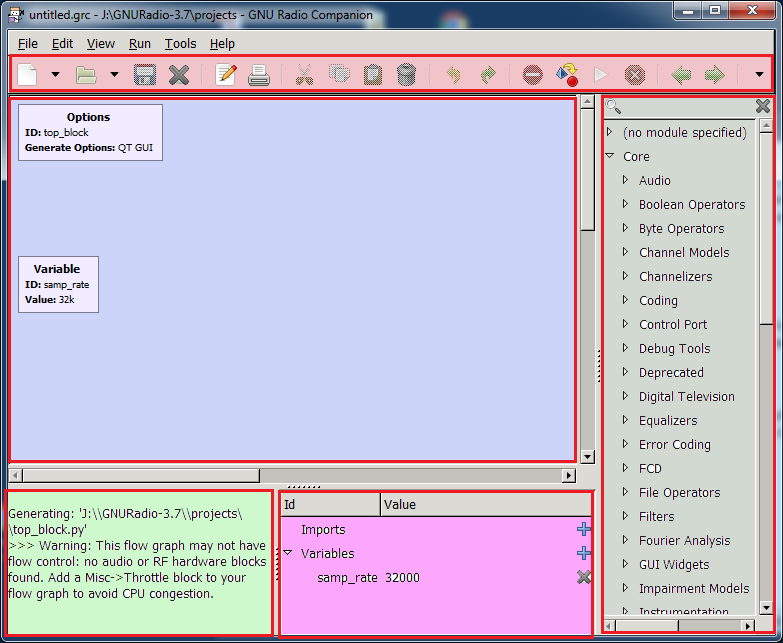The image size is (783, 643).
Task: Select Control Port in block tree
Action: (x=673, y=324)
